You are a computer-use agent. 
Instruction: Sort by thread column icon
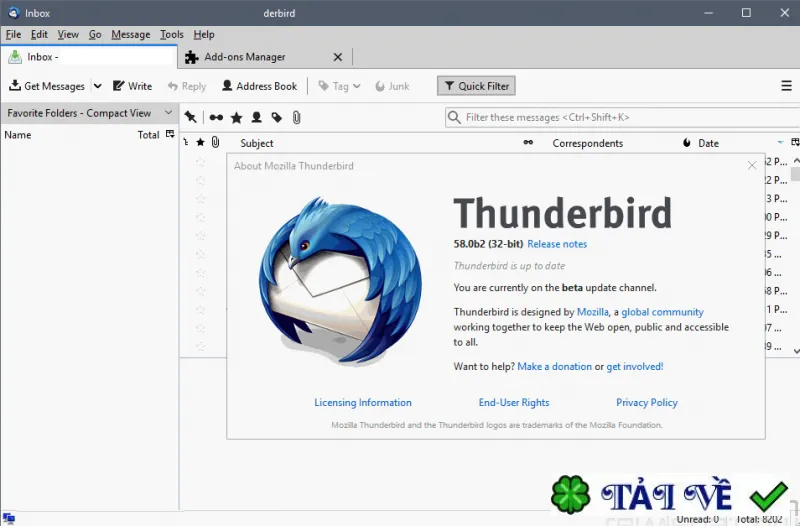click(186, 142)
